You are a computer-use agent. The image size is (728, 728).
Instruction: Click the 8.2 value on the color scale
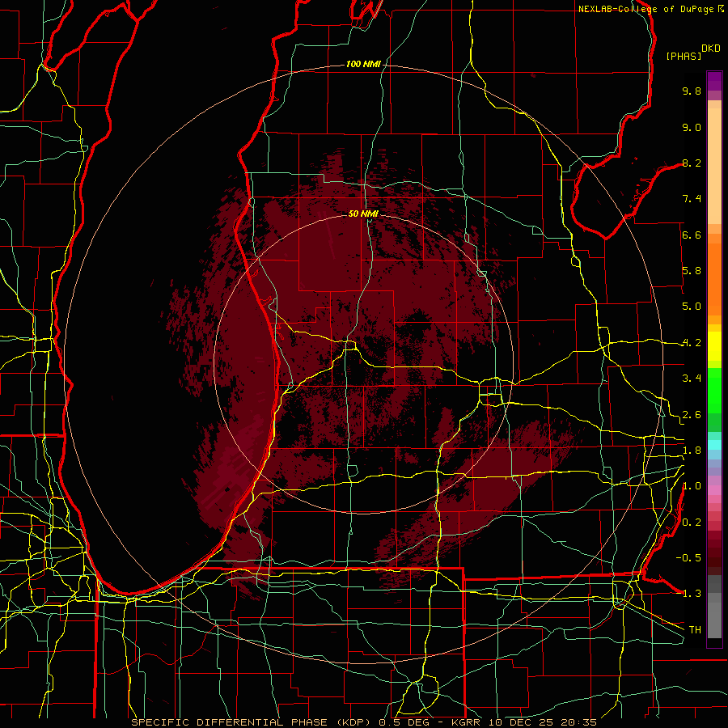coord(692,163)
